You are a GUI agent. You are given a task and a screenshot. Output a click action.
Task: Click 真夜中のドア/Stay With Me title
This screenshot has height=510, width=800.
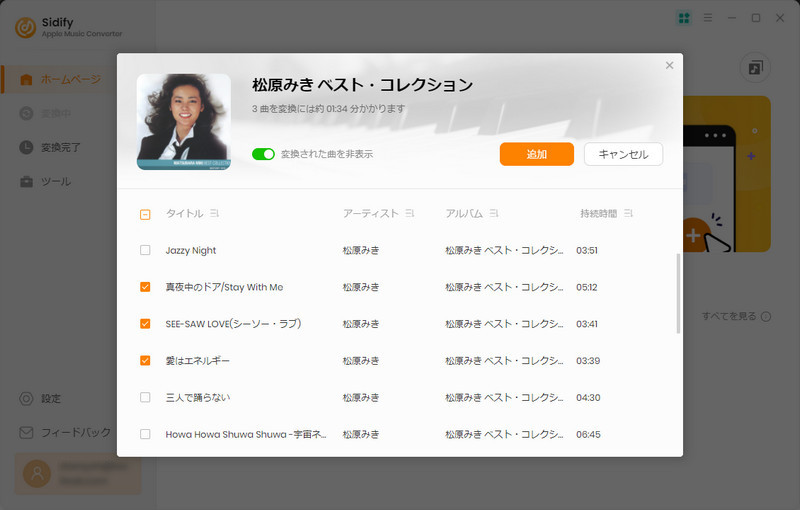[224, 287]
